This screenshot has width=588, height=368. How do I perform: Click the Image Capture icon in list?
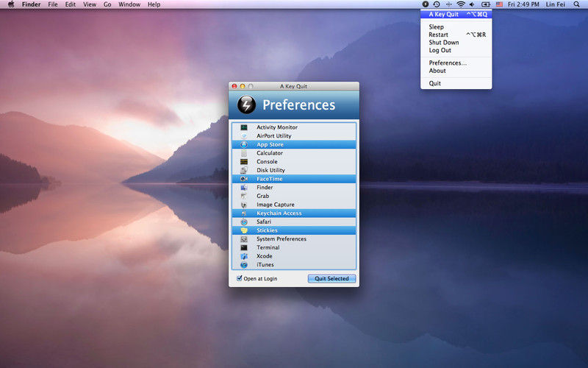244,205
